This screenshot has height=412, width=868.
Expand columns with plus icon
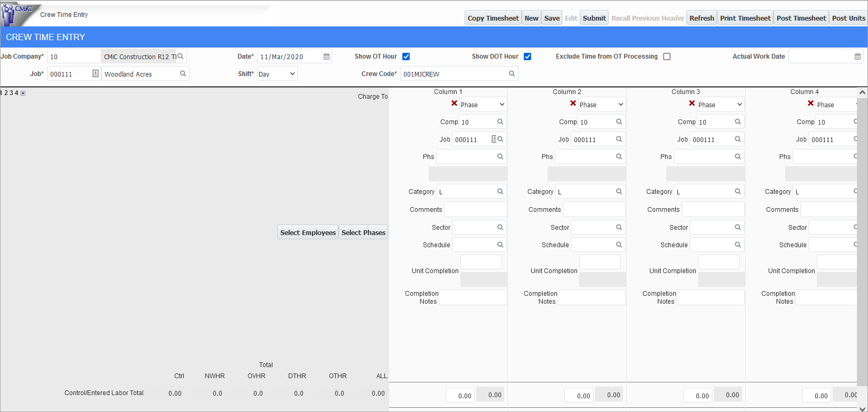point(23,93)
